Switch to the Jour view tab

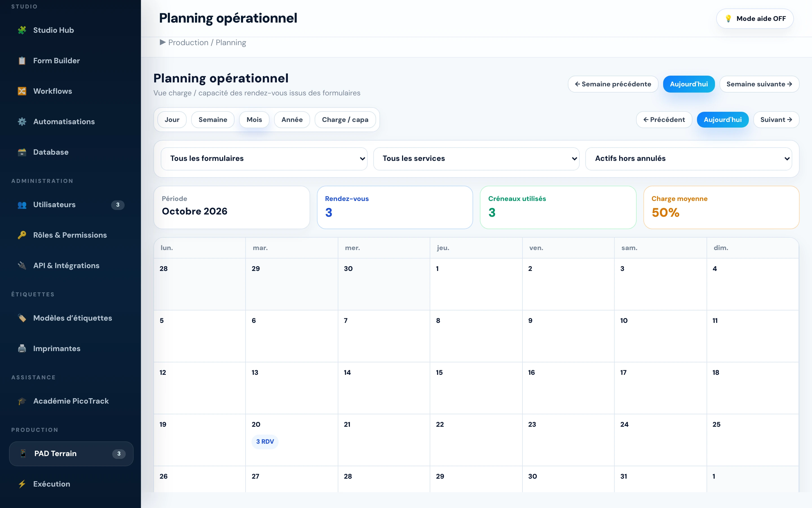[172, 120]
